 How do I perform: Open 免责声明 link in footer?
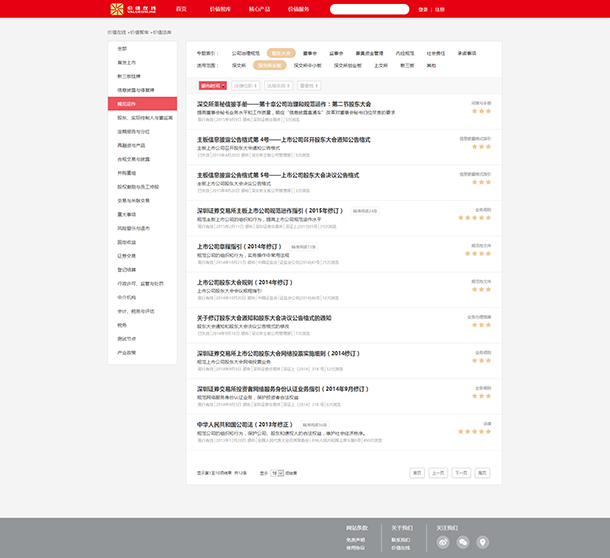[356, 540]
